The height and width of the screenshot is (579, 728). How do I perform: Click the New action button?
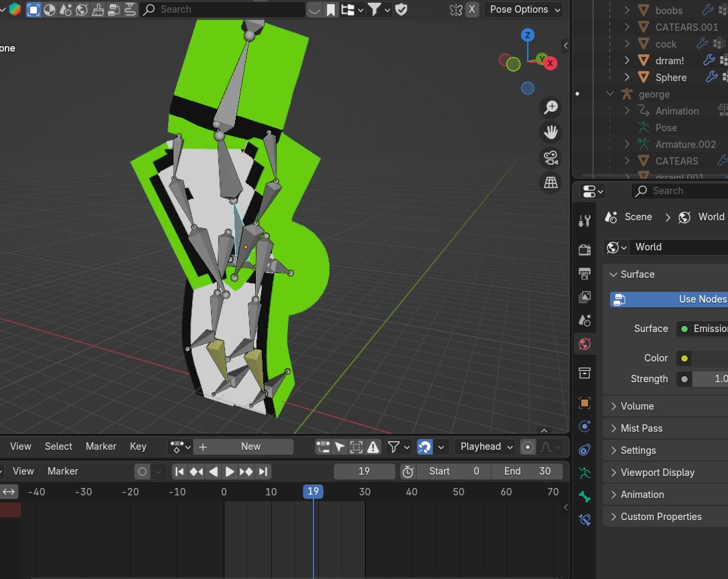[250, 446]
